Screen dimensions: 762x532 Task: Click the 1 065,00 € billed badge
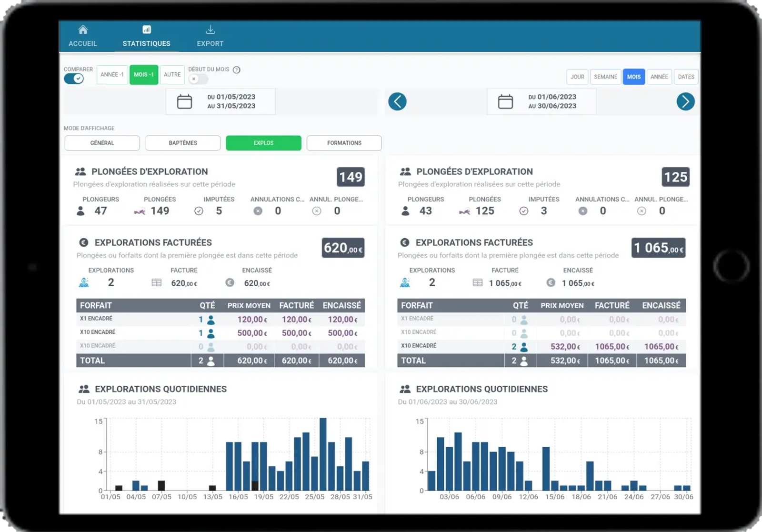(x=658, y=248)
